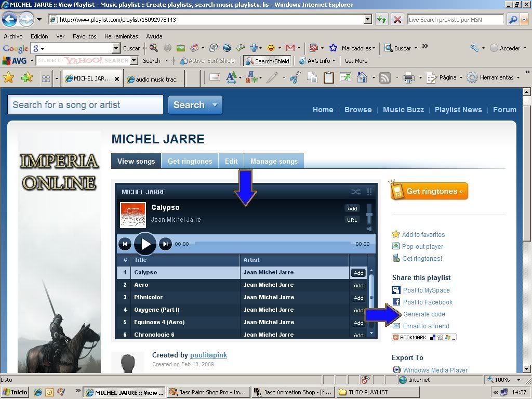Click the clipboard Paste icon
The height and width of the screenshot is (399, 532).
pyautogui.click(x=328, y=78)
